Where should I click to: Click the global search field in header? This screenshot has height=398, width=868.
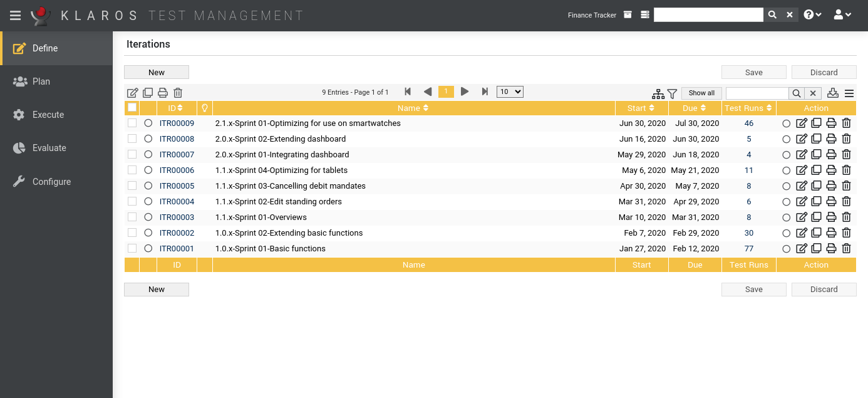pos(708,15)
